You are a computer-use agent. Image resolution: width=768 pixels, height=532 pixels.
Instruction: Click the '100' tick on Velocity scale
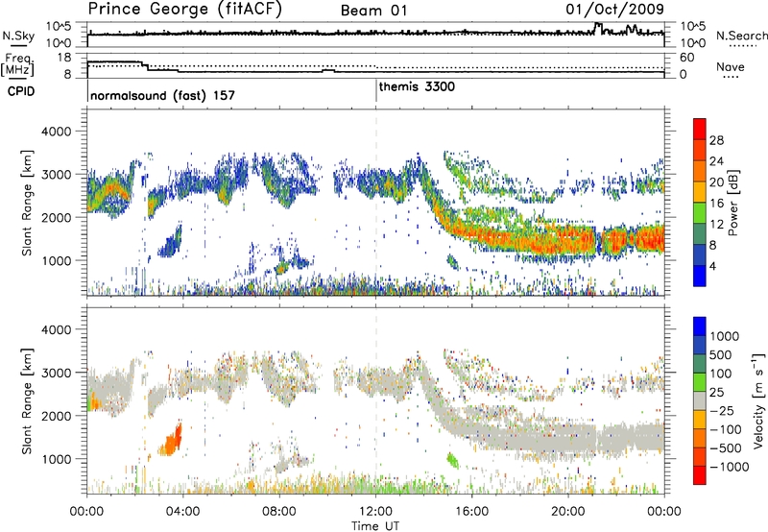pos(721,374)
